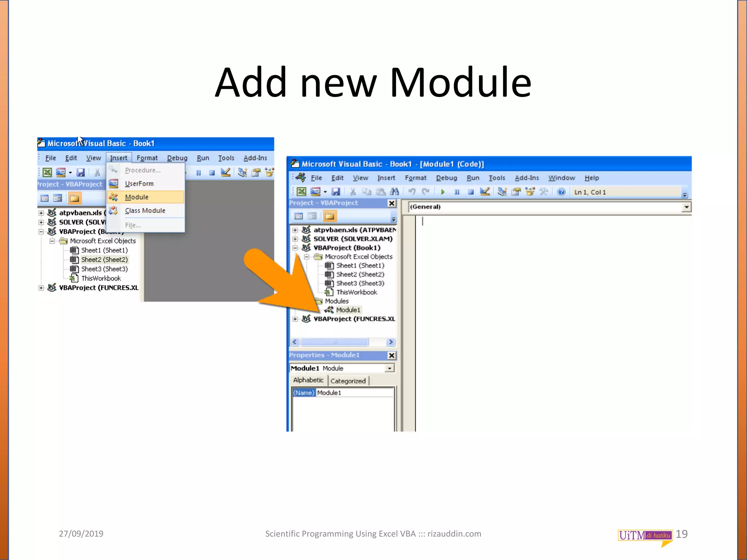Save the project in right window toolbar

[x=336, y=192]
